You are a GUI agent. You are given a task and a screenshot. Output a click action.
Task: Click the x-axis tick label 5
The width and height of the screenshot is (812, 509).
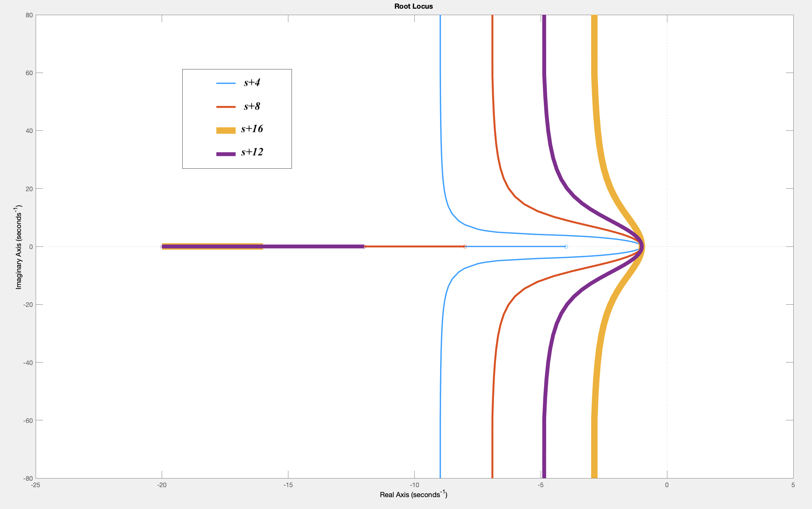pos(793,485)
